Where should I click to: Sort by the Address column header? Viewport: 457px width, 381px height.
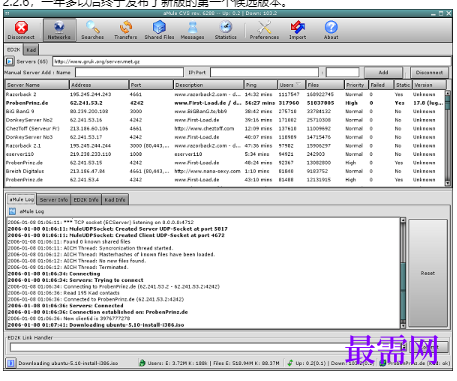click(x=99, y=85)
